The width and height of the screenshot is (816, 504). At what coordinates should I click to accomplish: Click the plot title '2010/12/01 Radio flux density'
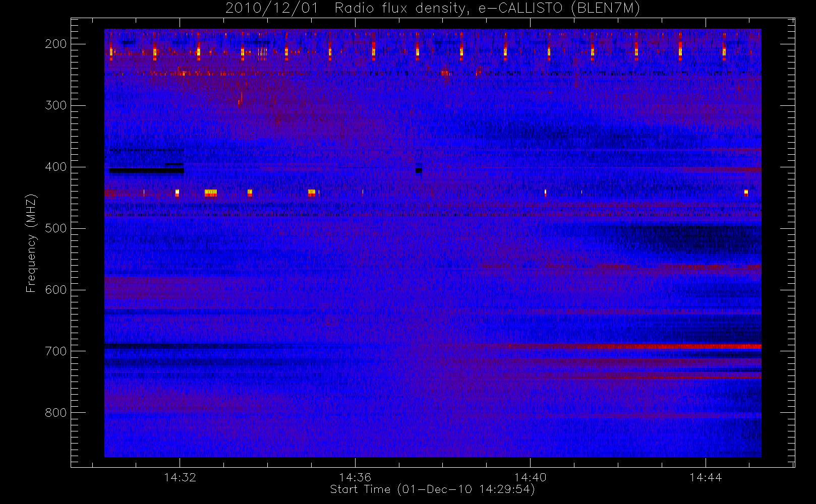click(432, 9)
